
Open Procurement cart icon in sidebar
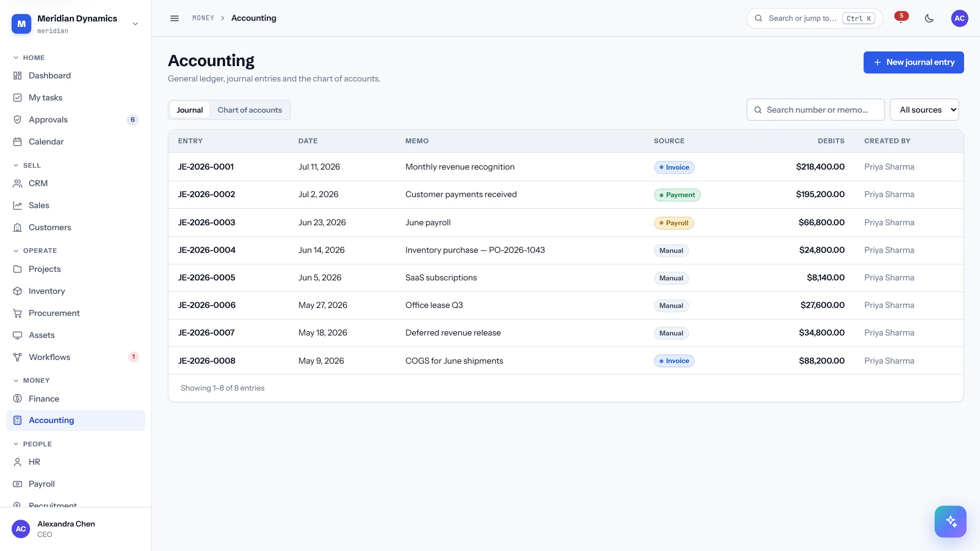(x=17, y=313)
